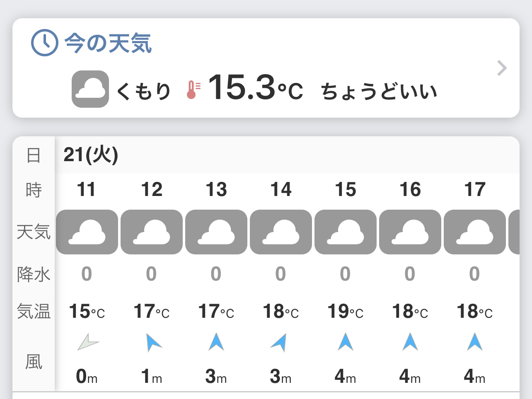Click the 4m wind speed at 17 o'clock
Image resolution: width=532 pixels, height=399 pixels.
click(474, 376)
